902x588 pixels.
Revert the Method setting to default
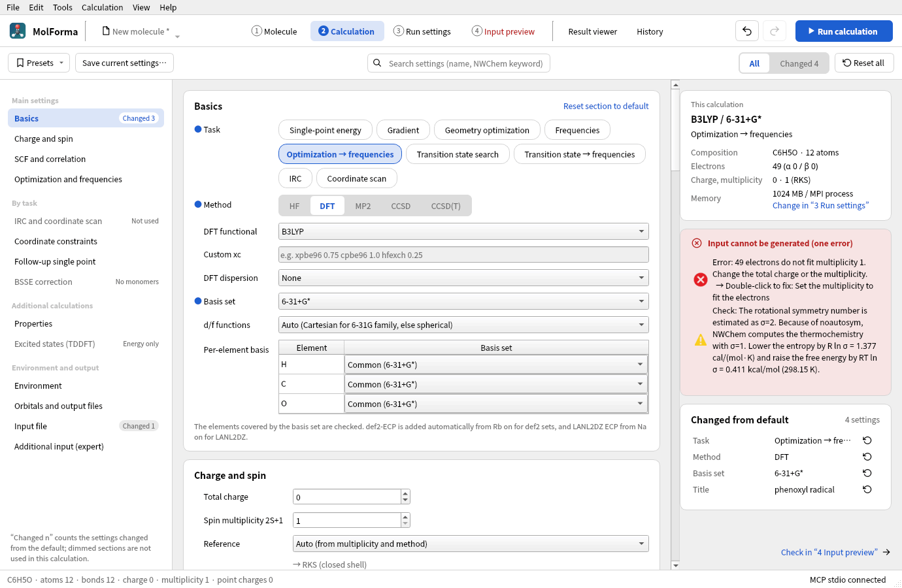tap(867, 457)
